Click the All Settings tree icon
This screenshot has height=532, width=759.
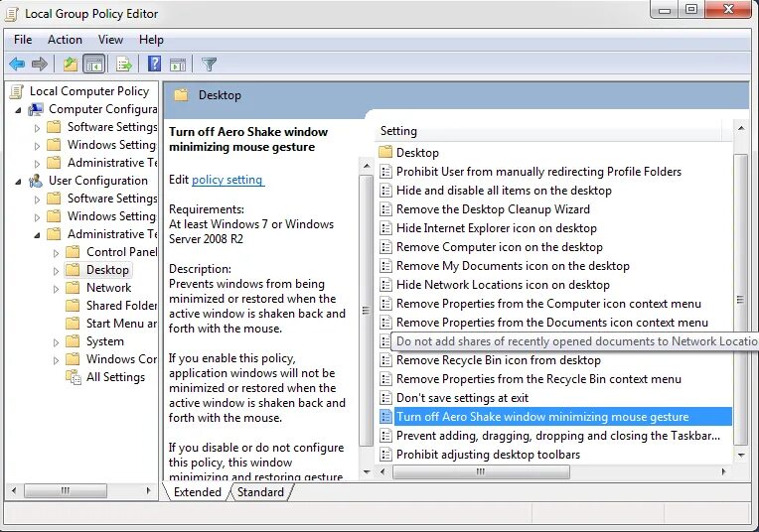click(x=74, y=377)
